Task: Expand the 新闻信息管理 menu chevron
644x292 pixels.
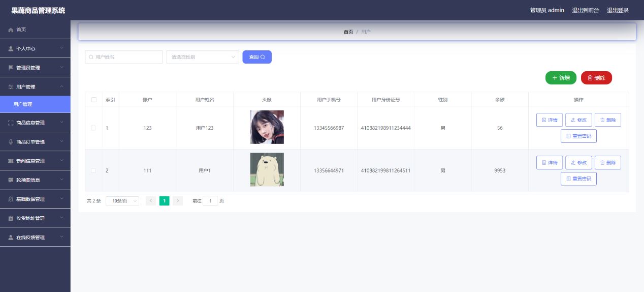Action: (61, 161)
